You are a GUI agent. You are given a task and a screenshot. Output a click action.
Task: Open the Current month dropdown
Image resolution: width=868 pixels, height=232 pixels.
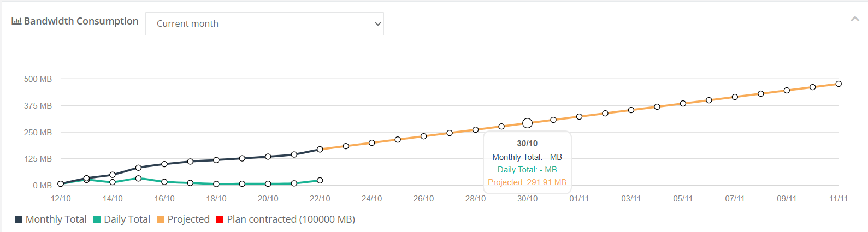pyautogui.click(x=264, y=24)
